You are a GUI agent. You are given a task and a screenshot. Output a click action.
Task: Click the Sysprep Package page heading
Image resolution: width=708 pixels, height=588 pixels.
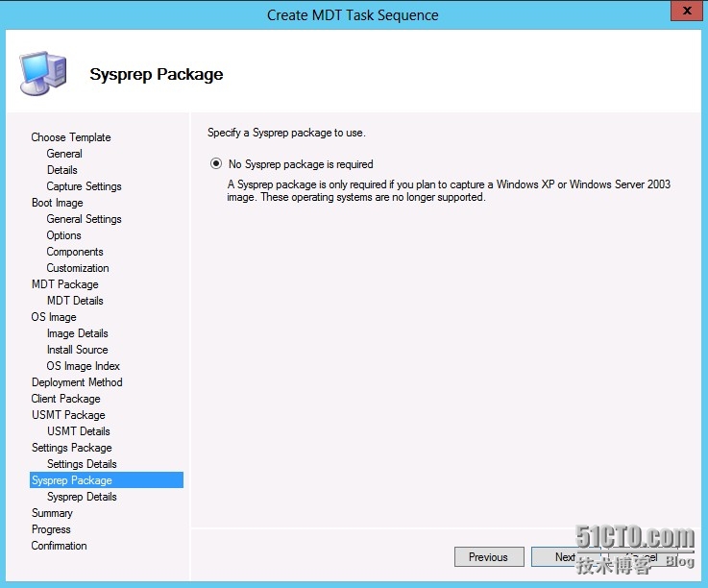[x=157, y=74]
